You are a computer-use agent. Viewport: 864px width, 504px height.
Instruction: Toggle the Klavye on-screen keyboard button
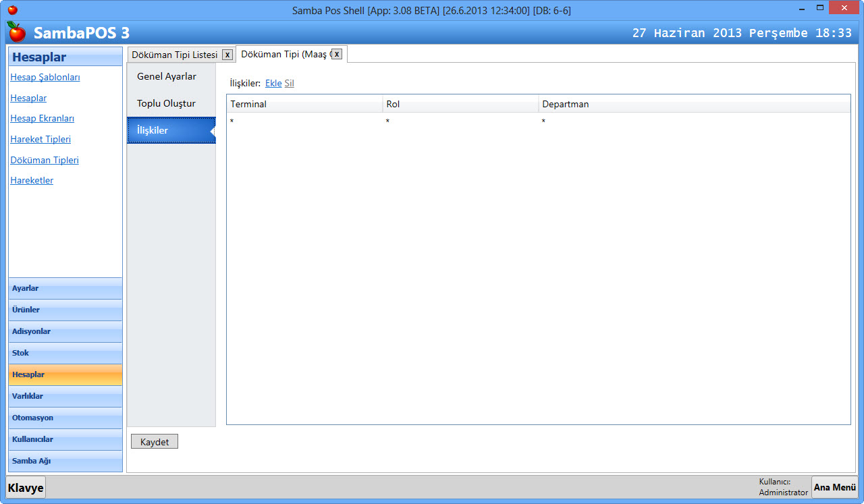click(x=26, y=487)
